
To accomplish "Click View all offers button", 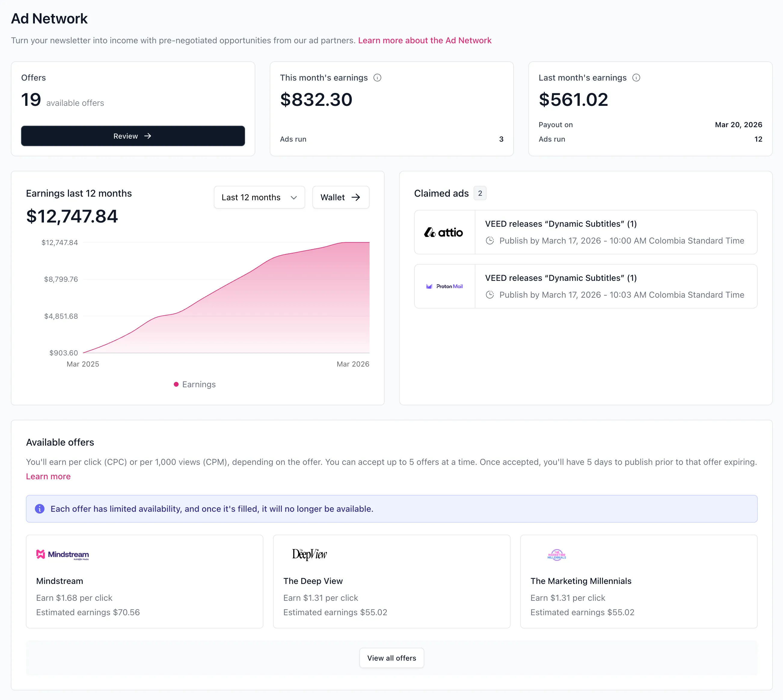I will pyautogui.click(x=391, y=658).
